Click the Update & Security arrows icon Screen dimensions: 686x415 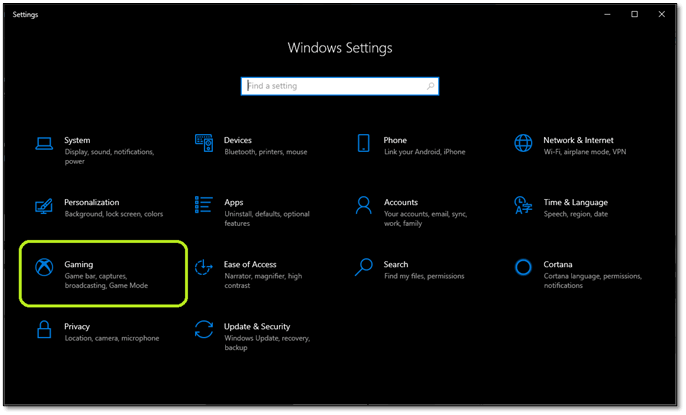click(x=204, y=329)
